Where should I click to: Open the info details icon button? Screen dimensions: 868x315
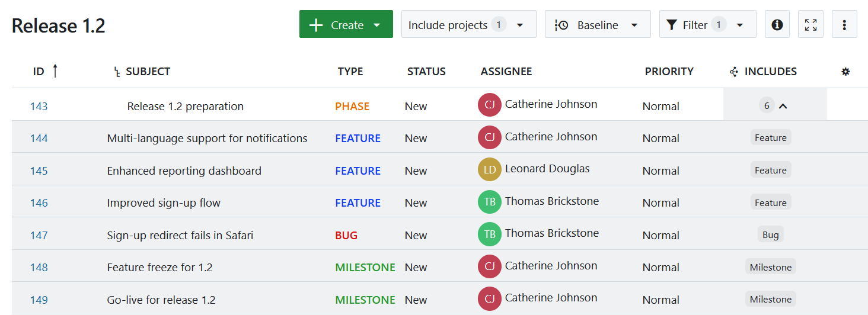(x=777, y=25)
